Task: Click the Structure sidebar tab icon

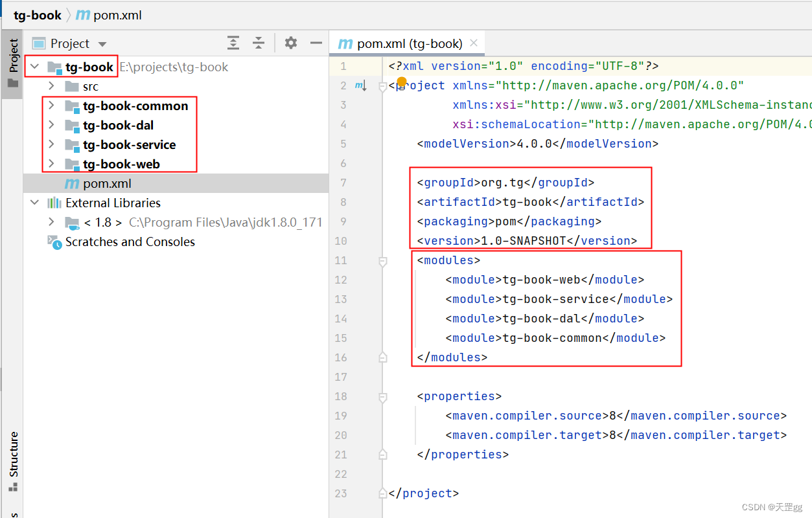Action: pyautogui.click(x=12, y=487)
